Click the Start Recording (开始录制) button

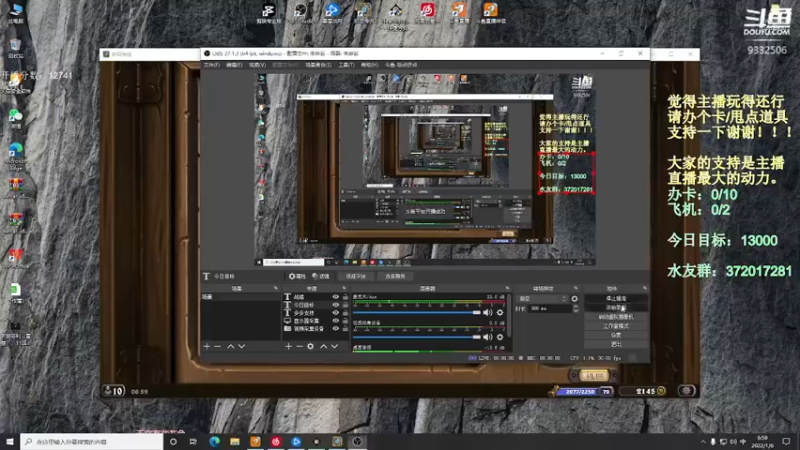pyautogui.click(x=616, y=308)
